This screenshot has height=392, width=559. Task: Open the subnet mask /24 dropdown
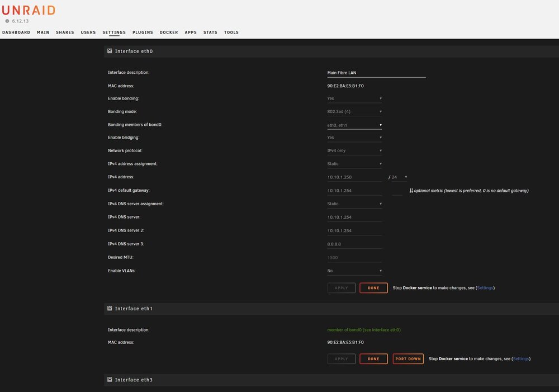pyautogui.click(x=399, y=177)
